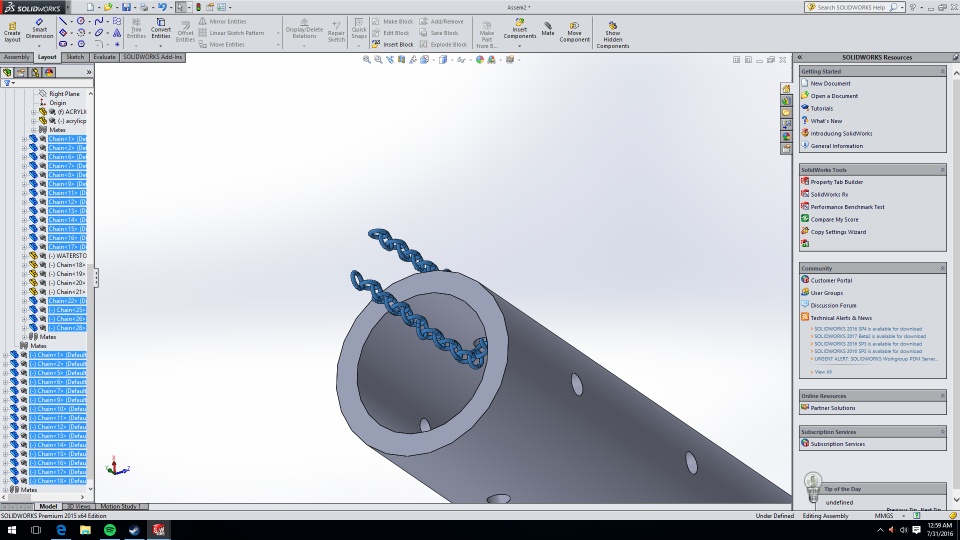Image resolution: width=960 pixels, height=540 pixels.
Task: Click the Undo arrow icon
Action: [x=162, y=7]
